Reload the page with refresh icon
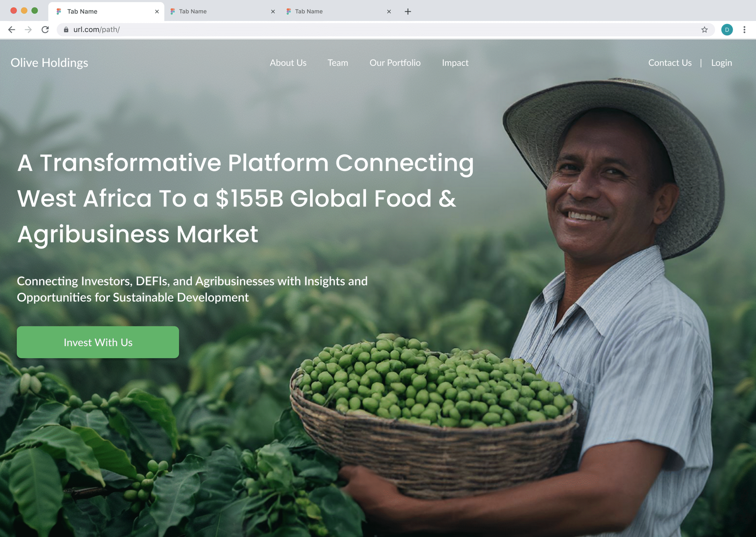This screenshot has width=756, height=537. click(x=45, y=30)
